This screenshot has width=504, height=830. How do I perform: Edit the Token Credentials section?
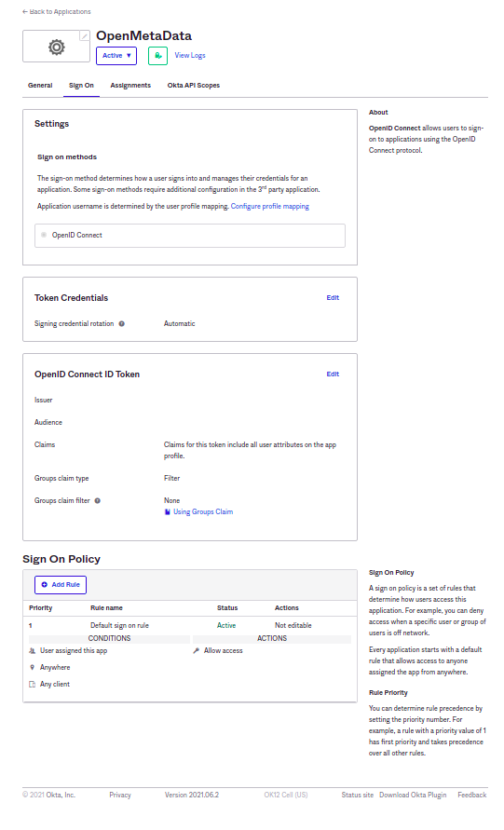[x=333, y=298]
